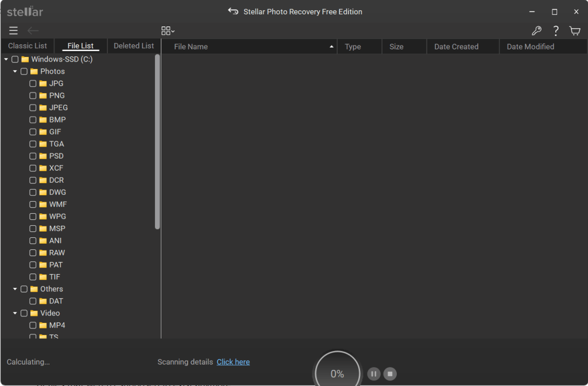The height and width of the screenshot is (386, 588).
Task: Stop the scan
Action: [390, 373]
